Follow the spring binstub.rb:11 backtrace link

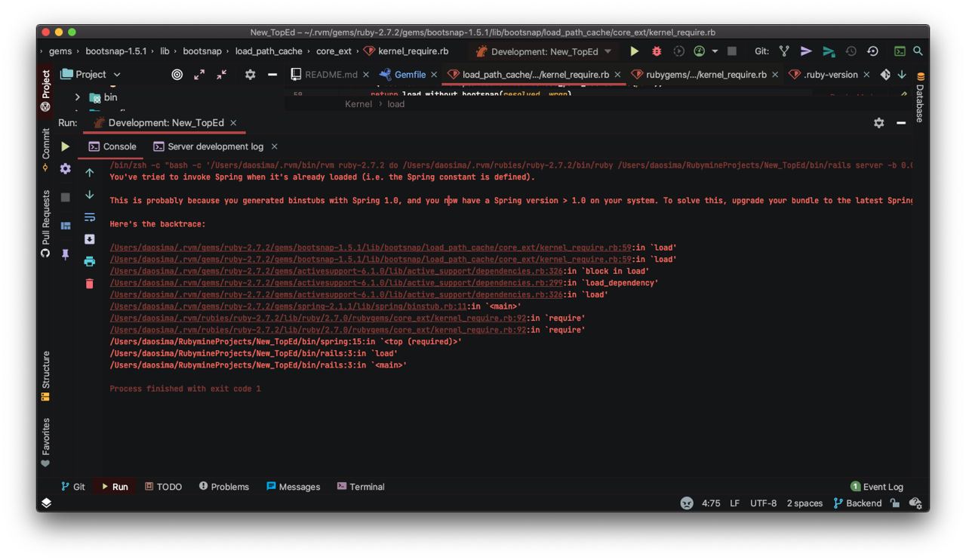288,306
